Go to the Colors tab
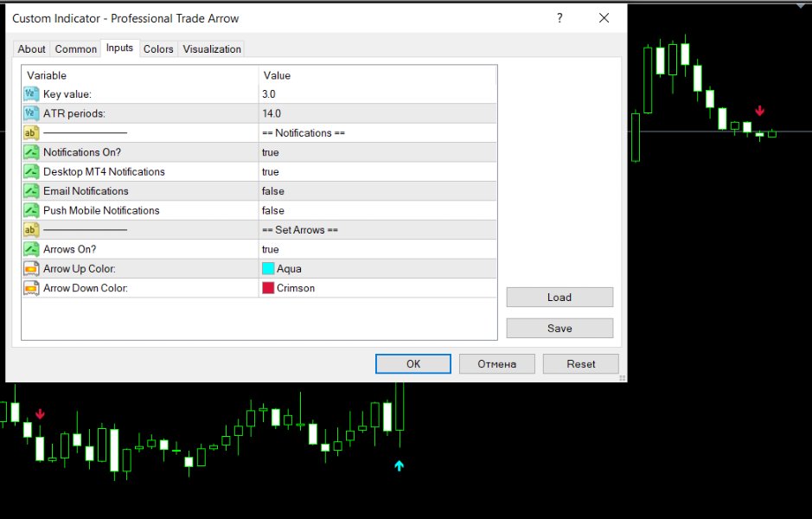Viewport: 812px width, 519px height. click(x=158, y=48)
